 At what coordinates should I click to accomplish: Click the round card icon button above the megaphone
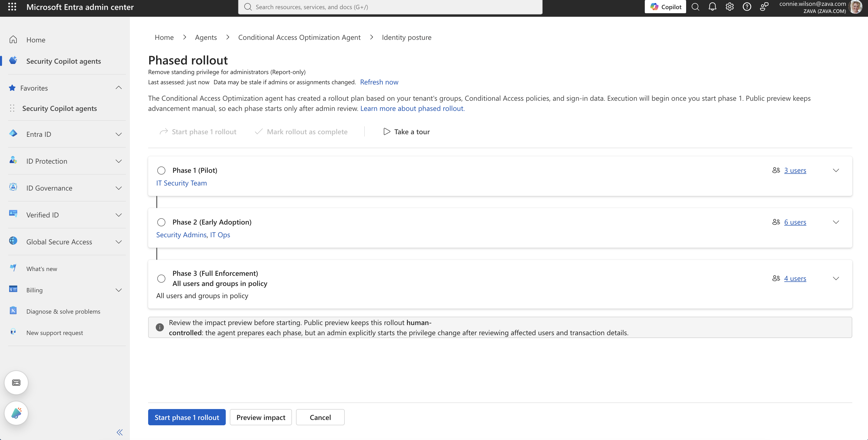click(16, 383)
